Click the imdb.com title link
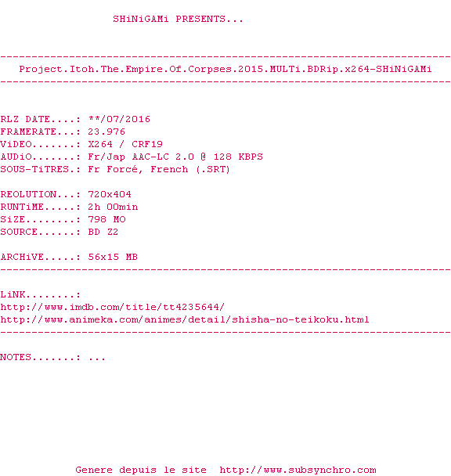The image size is (451, 476). click(113, 307)
